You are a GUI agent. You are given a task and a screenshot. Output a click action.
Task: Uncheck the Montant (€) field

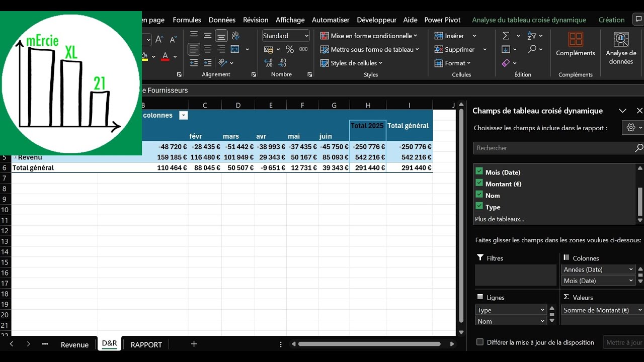pyautogui.click(x=479, y=183)
